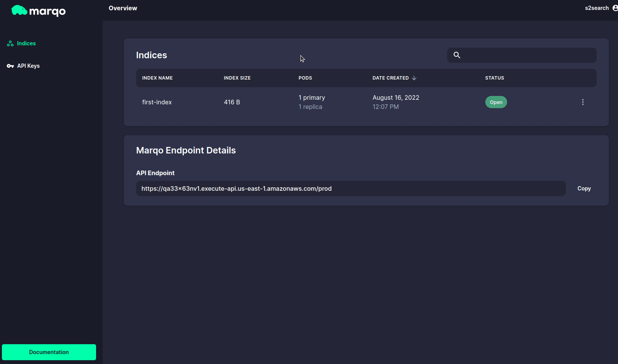Sort by INDEX SIZE column header
The height and width of the screenshot is (364, 618).
(237, 78)
